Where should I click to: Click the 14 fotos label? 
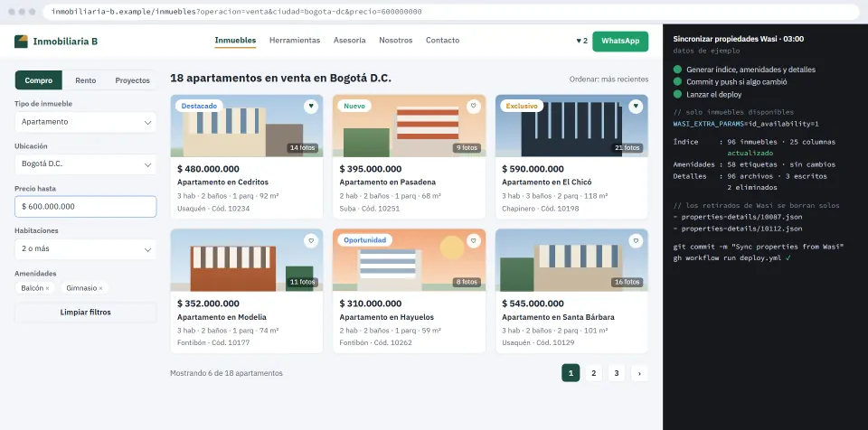coord(302,148)
